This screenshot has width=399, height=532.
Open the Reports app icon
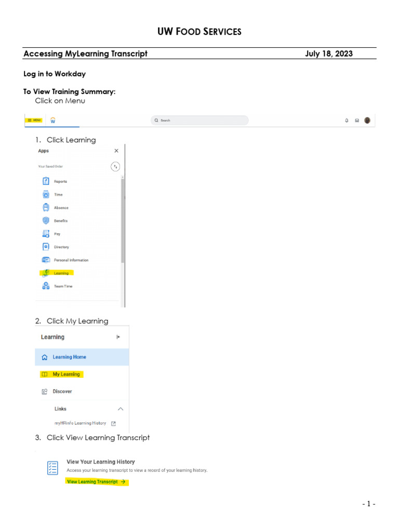[46, 181]
